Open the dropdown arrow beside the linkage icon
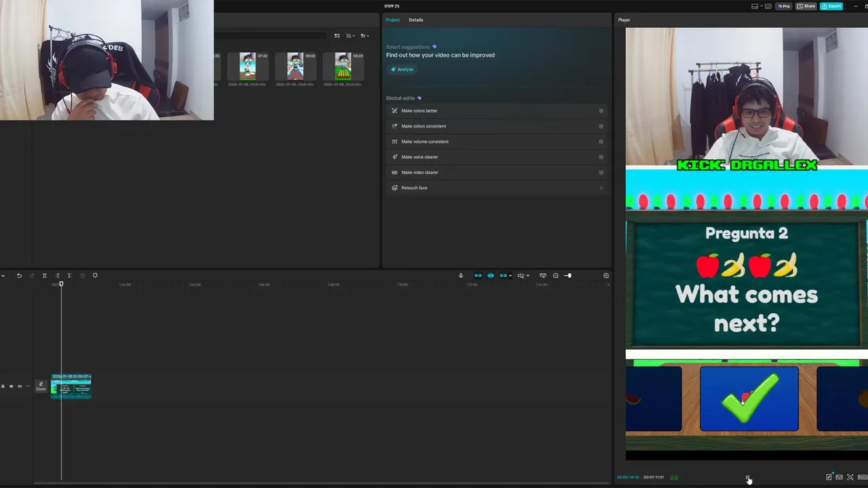 (x=510, y=276)
